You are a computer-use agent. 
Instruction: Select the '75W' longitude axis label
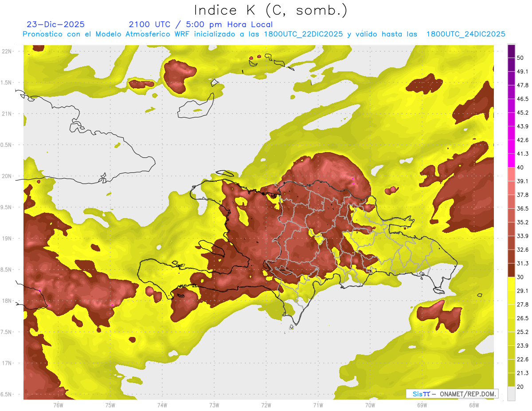pos(110,405)
